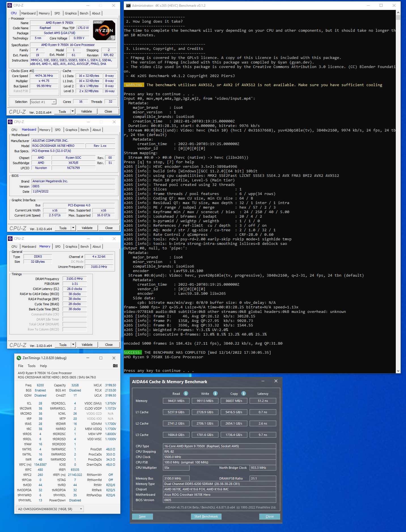Open the ZenTimings Tools menu
The image size is (406, 532).
pos(31,366)
